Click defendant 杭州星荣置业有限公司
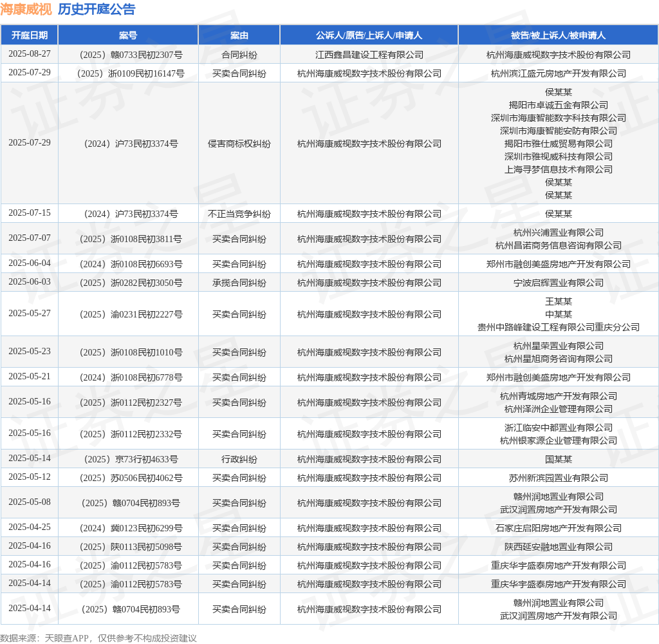 pyautogui.click(x=558, y=346)
